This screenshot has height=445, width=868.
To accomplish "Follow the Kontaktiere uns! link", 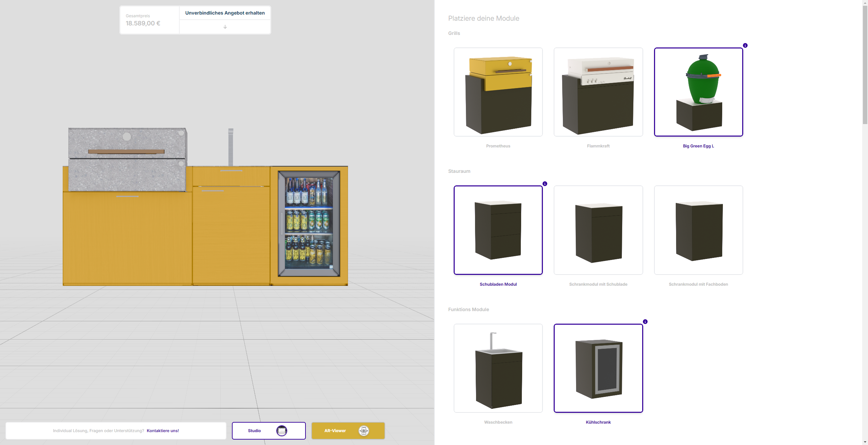I will click(163, 430).
